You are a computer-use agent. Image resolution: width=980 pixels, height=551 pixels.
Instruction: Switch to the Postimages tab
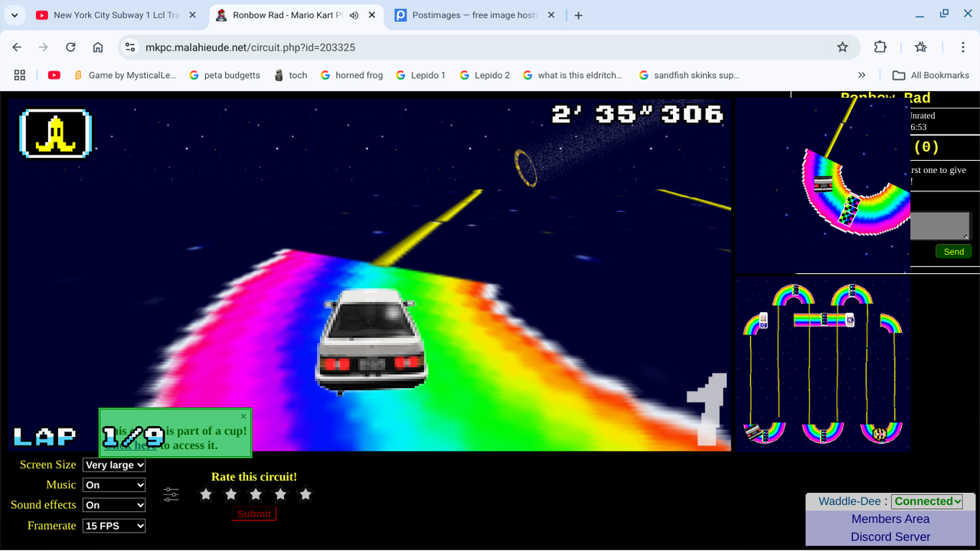click(x=475, y=15)
